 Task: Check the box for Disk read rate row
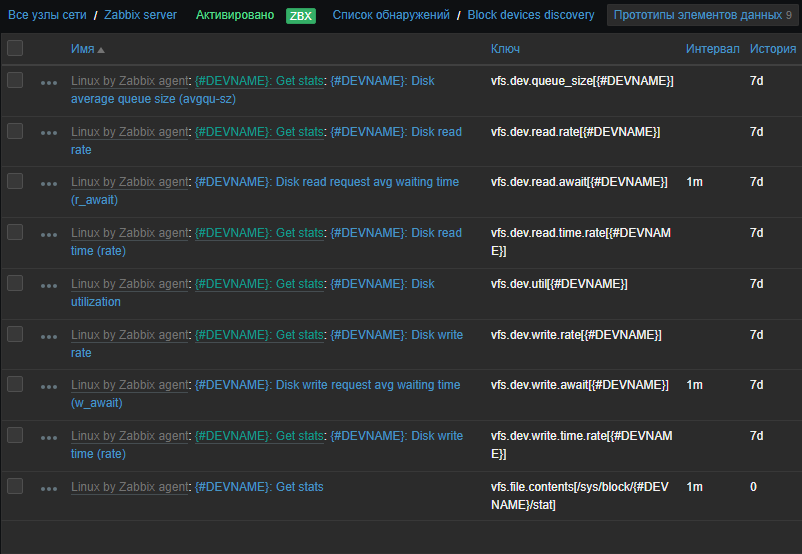pos(15,131)
